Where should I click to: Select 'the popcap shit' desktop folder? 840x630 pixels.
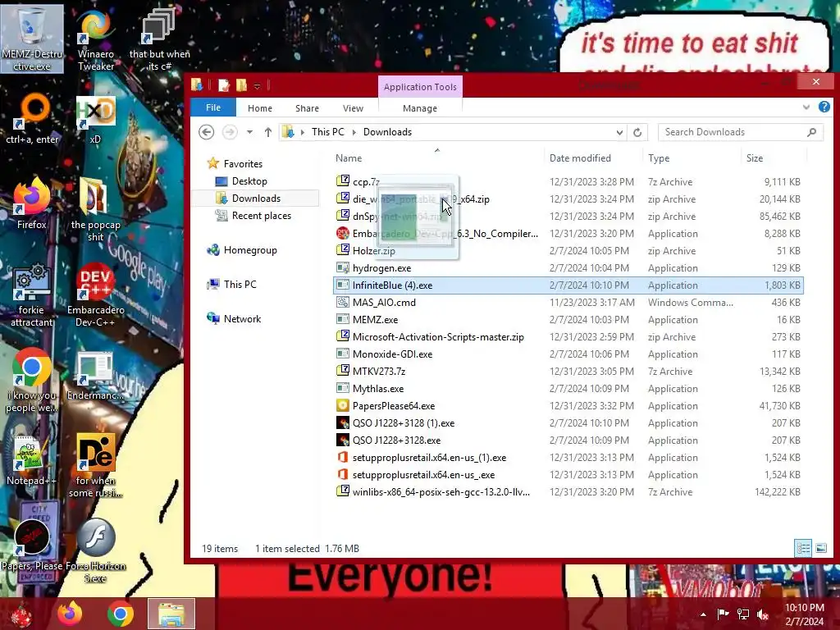(95, 210)
